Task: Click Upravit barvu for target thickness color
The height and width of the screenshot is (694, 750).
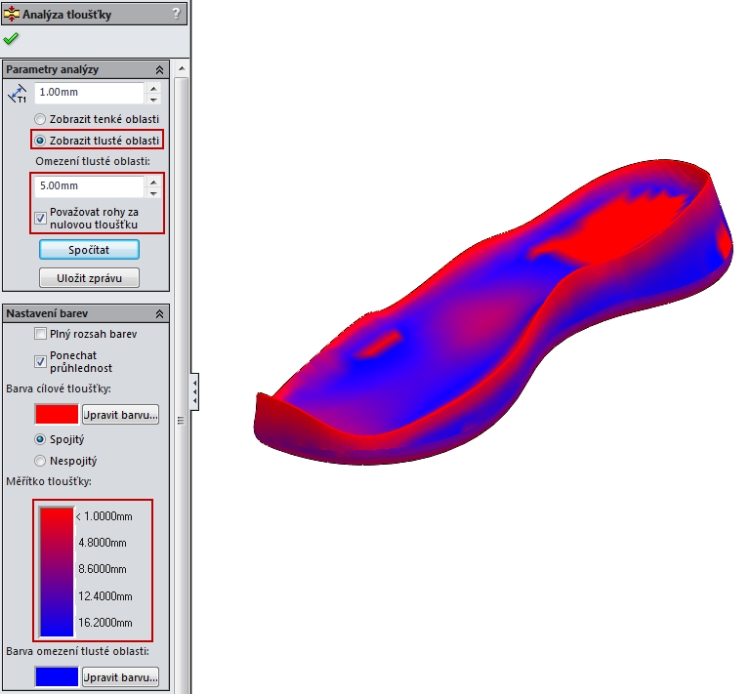Action: point(120,415)
